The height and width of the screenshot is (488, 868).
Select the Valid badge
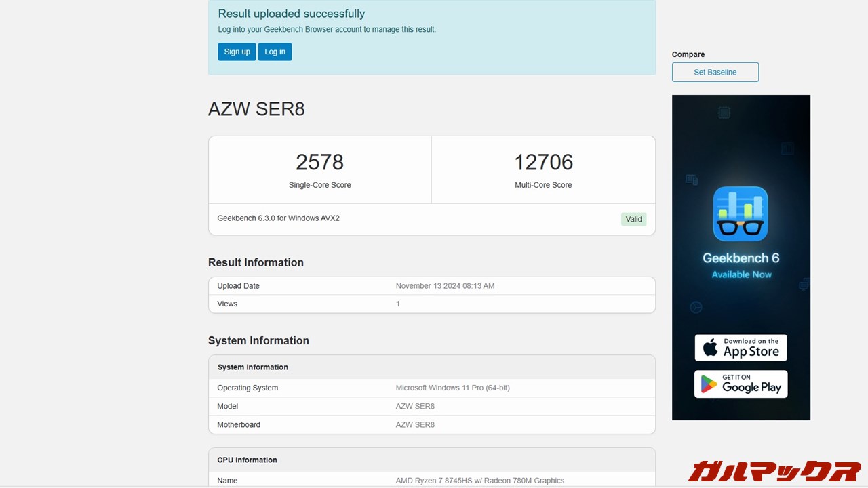coord(633,219)
